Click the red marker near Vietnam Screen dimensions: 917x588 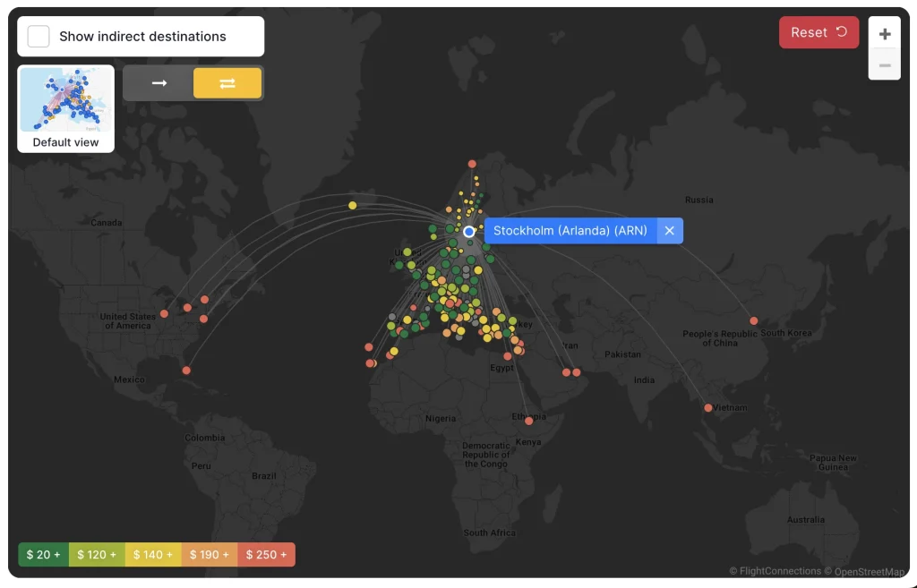point(708,407)
